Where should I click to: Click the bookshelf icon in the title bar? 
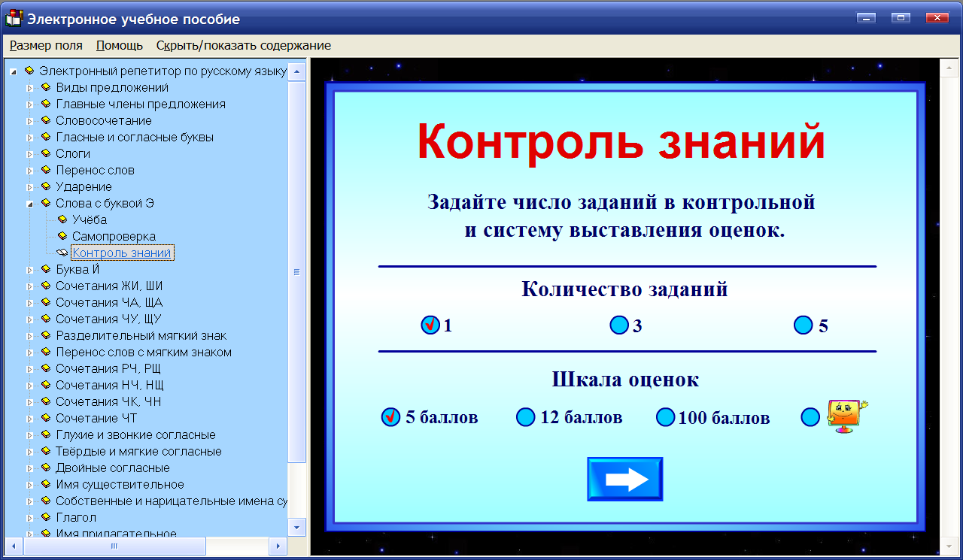click(x=14, y=18)
